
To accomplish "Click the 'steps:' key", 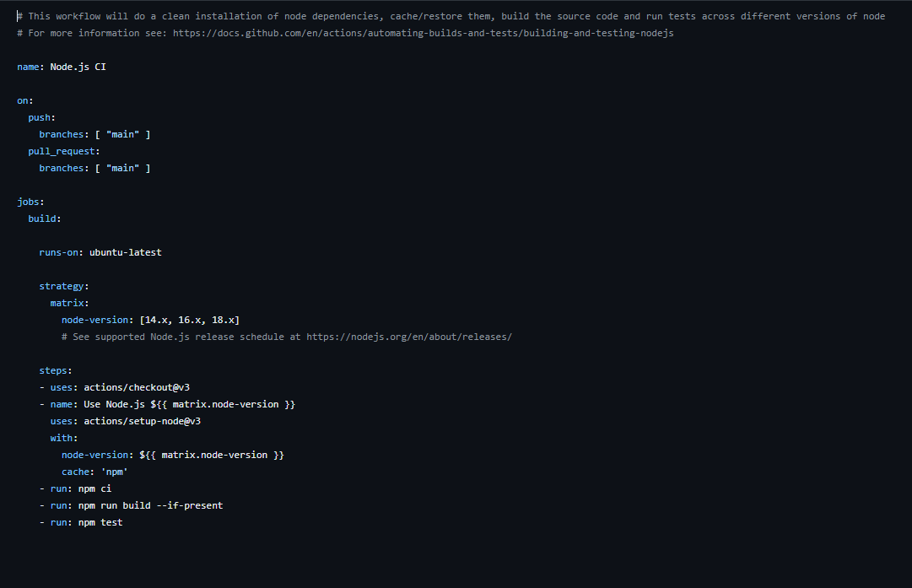I will 56,370.
